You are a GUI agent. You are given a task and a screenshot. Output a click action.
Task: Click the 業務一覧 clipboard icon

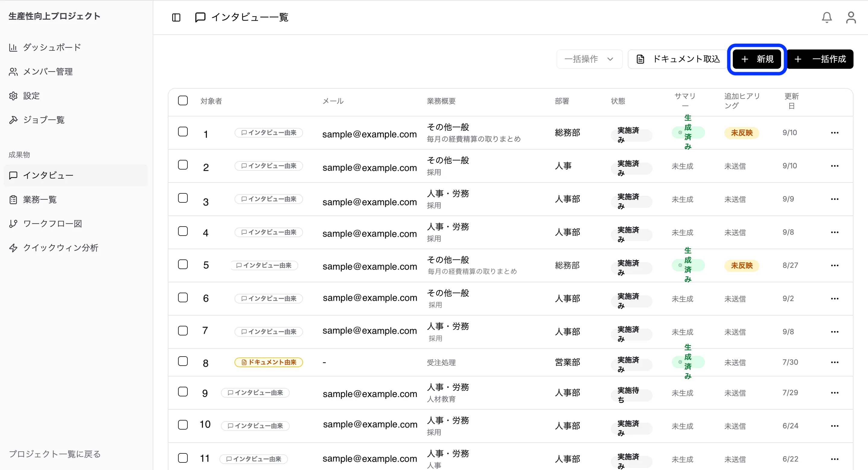pos(13,199)
